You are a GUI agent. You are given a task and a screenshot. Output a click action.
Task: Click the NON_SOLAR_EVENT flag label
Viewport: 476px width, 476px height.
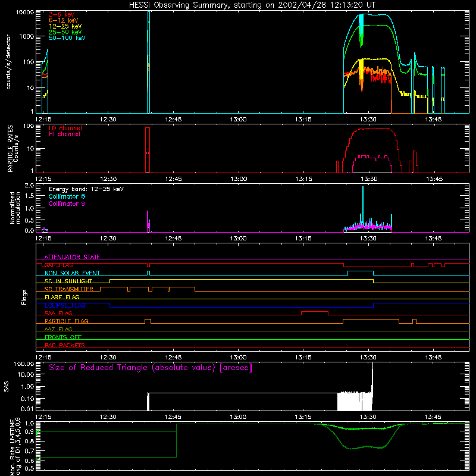pos(72,273)
